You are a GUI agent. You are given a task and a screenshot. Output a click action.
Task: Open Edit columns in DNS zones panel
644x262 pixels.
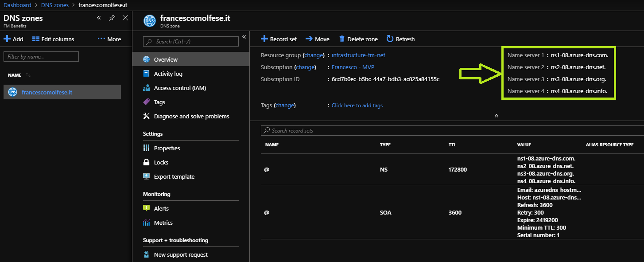click(53, 39)
